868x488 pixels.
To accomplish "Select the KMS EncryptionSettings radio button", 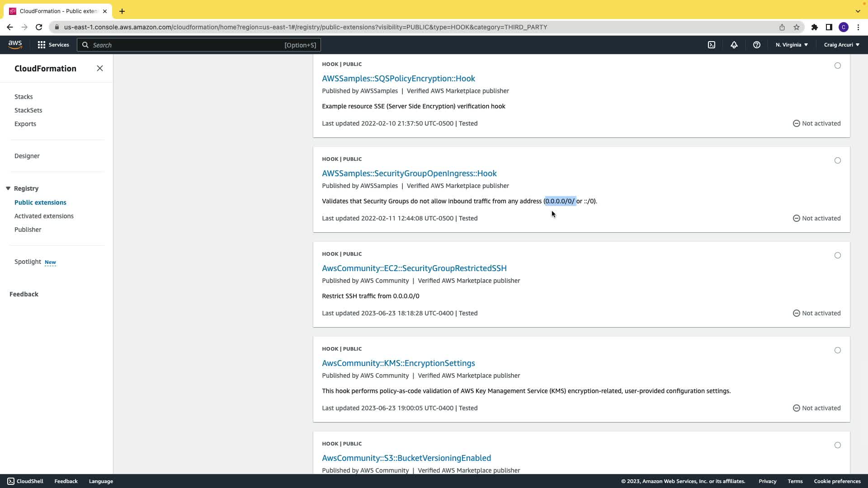I will (x=837, y=350).
